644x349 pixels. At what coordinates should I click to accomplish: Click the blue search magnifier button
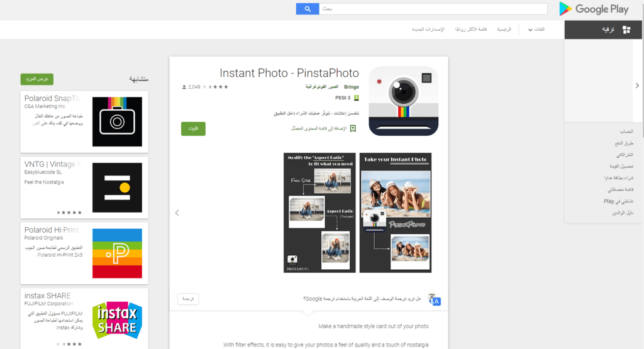pos(308,9)
